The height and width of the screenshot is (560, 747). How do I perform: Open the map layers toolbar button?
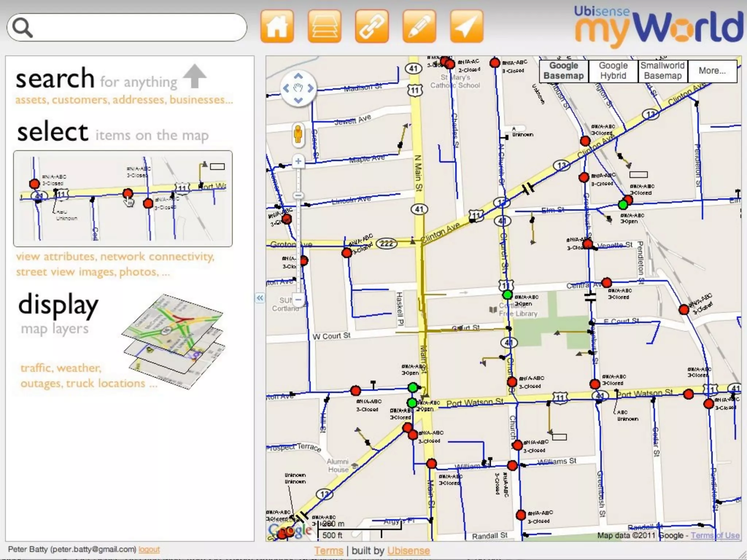[324, 27]
